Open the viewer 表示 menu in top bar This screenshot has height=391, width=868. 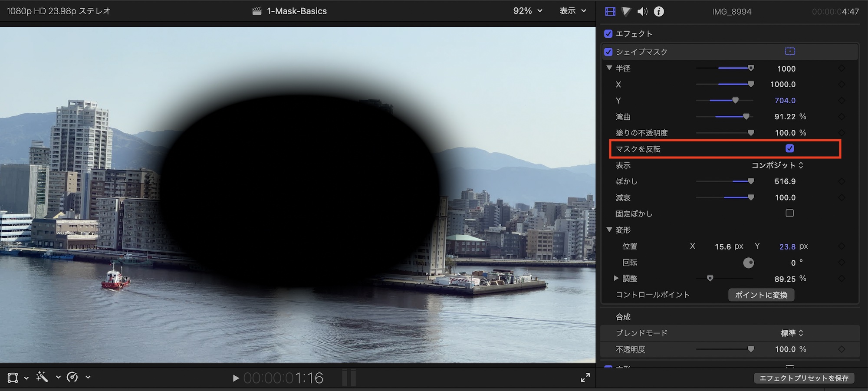coord(573,11)
